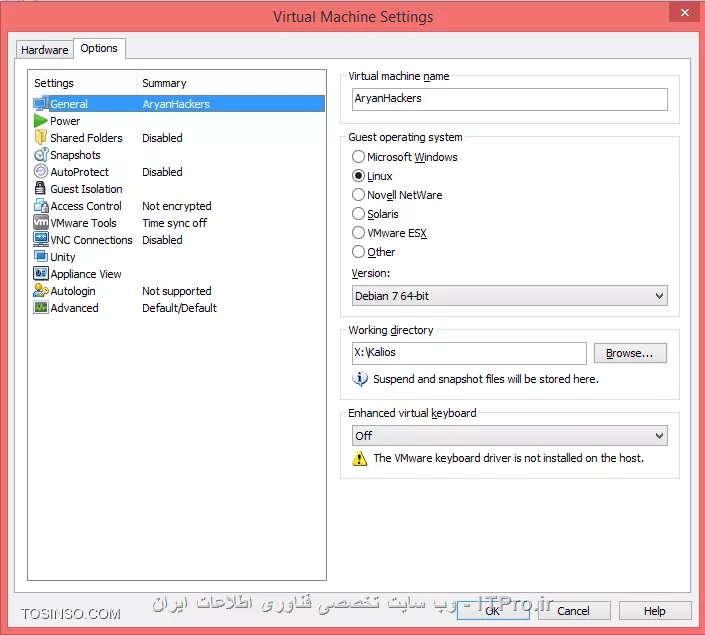705x635 pixels.
Task: Click Browse for working directory
Action: [630, 353]
